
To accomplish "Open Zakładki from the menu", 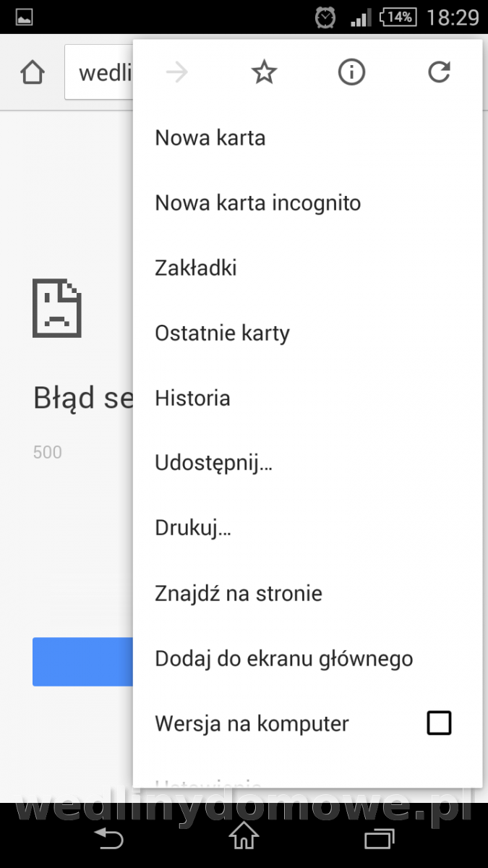I will coord(196,268).
